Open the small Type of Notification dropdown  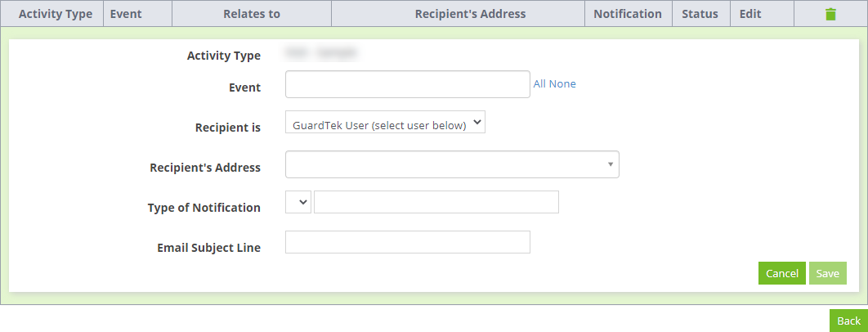tap(298, 202)
